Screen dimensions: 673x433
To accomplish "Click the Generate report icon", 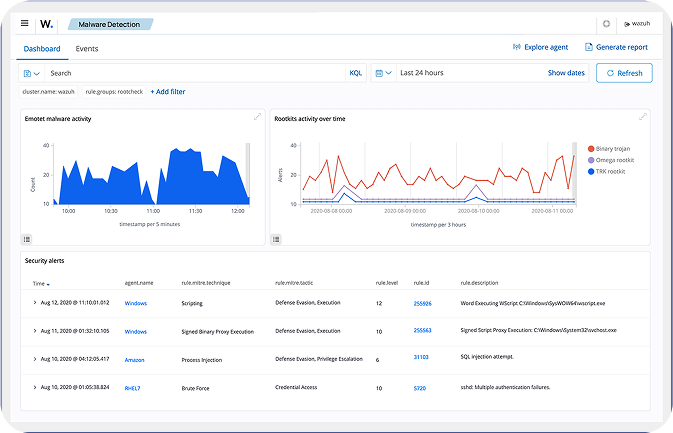I will (589, 47).
